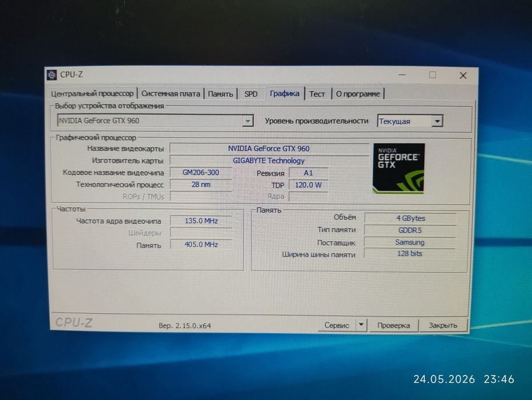Screen dimensions: 532x400
Task: Click the video card name field value
Action: click(269, 149)
